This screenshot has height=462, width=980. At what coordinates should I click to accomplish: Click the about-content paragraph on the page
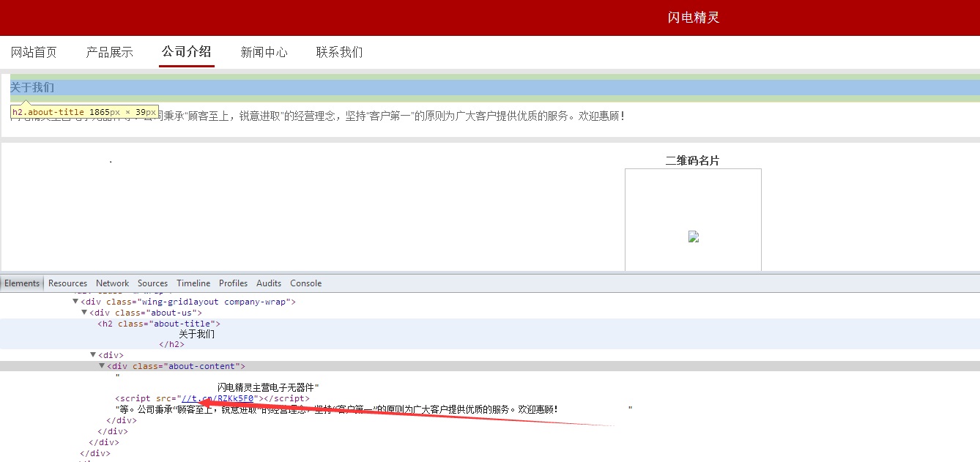pyautogui.click(x=318, y=116)
